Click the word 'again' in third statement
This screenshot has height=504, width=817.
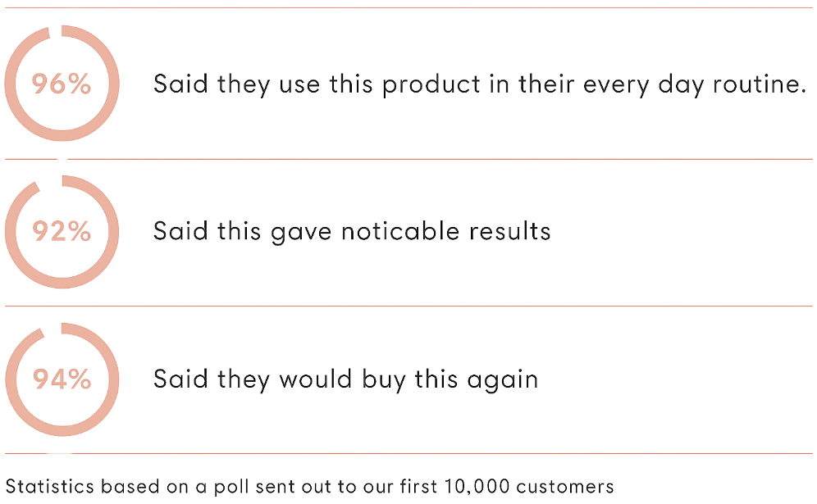tap(502, 380)
